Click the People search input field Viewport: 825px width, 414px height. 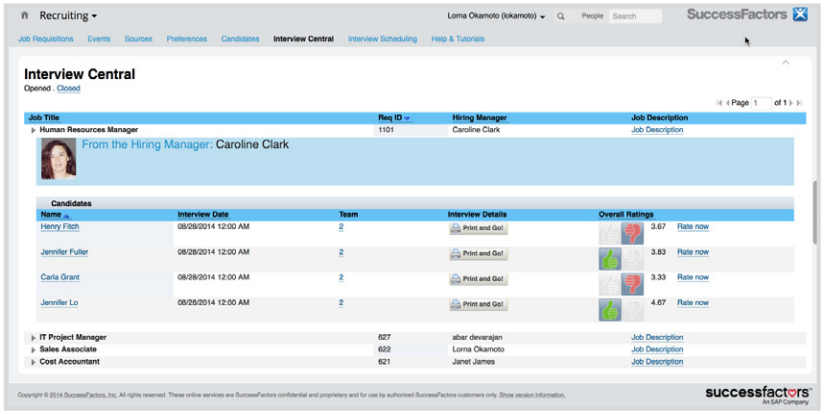[635, 17]
